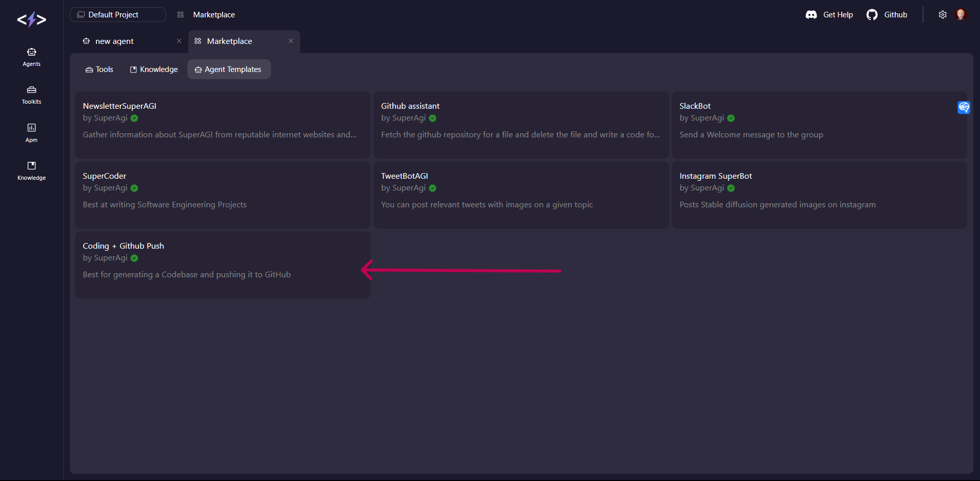Click verified badge on NewsletterSuperAGI card

(134, 118)
